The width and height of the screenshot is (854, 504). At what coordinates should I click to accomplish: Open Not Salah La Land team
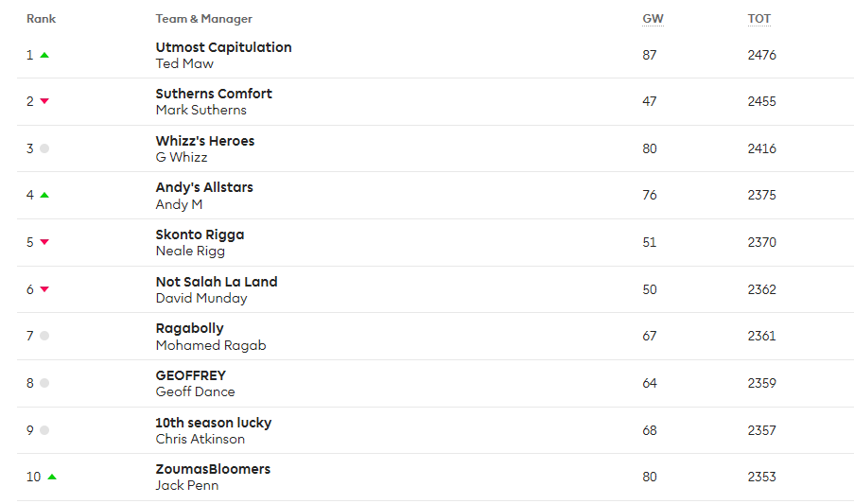coord(217,282)
